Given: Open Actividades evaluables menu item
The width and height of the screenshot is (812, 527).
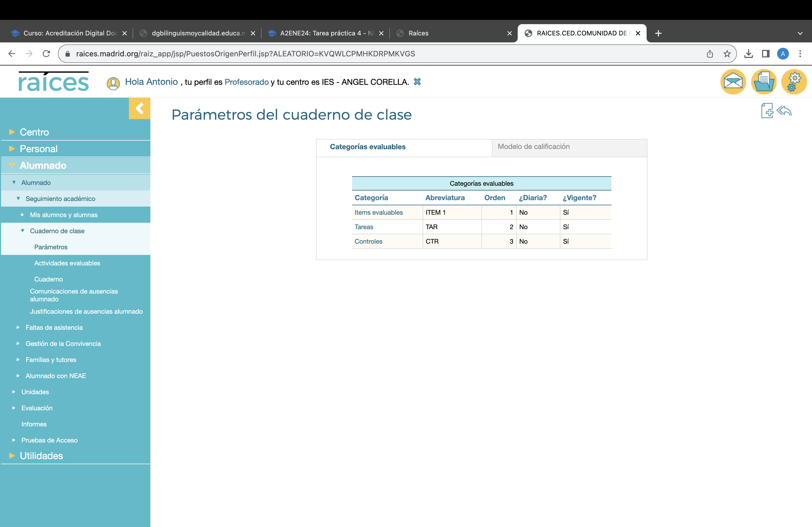Looking at the screenshot, I should pos(67,263).
